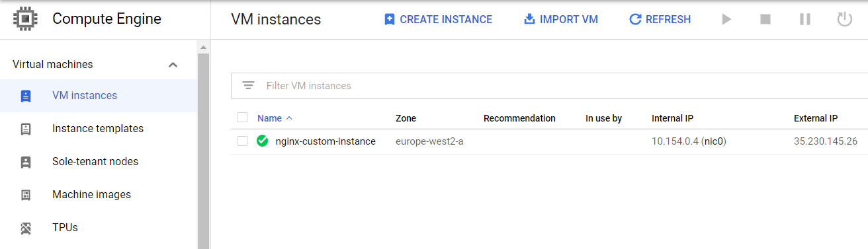This screenshot has height=249, width=868.
Task: Click the filter list icon
Action: 248,86
